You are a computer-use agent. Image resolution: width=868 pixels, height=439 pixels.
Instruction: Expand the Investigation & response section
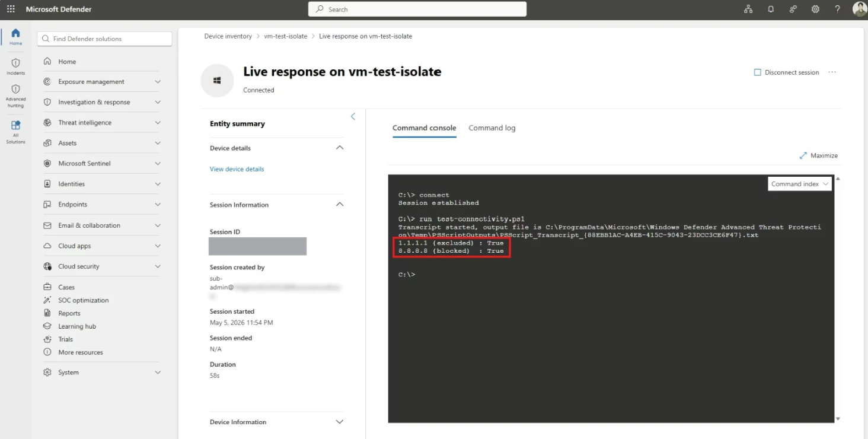158,102
